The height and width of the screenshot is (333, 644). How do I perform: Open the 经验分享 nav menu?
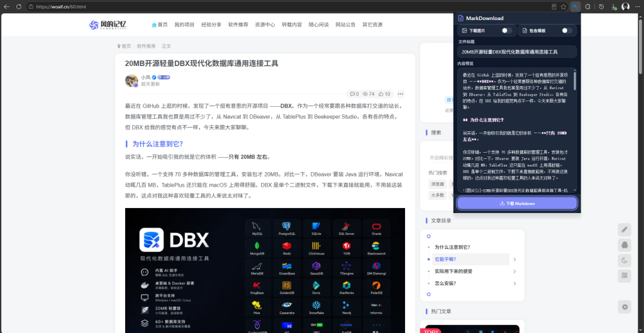pos(211,25)
